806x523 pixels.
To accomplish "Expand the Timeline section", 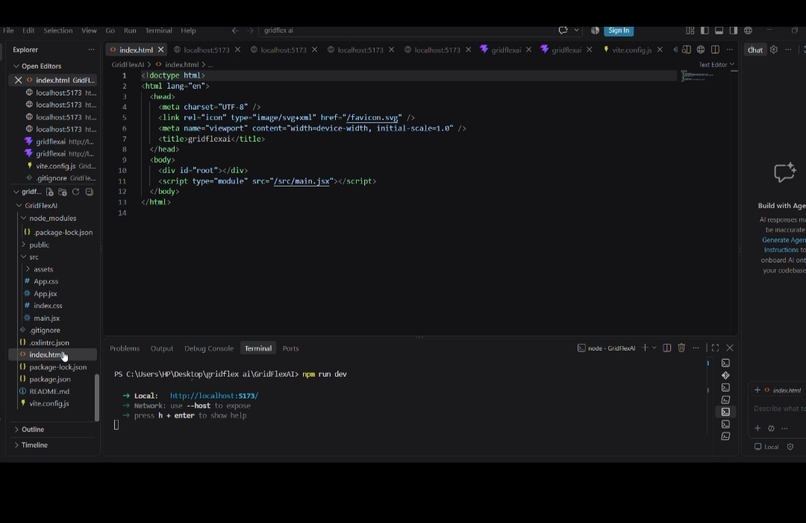I will pos(16,445).
